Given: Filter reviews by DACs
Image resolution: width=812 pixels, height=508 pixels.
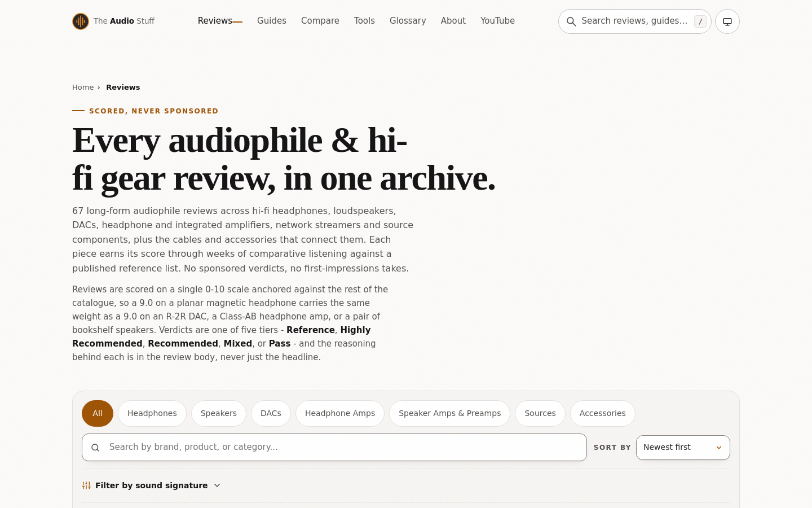Looking at the screenshot, I should (271, 413).
